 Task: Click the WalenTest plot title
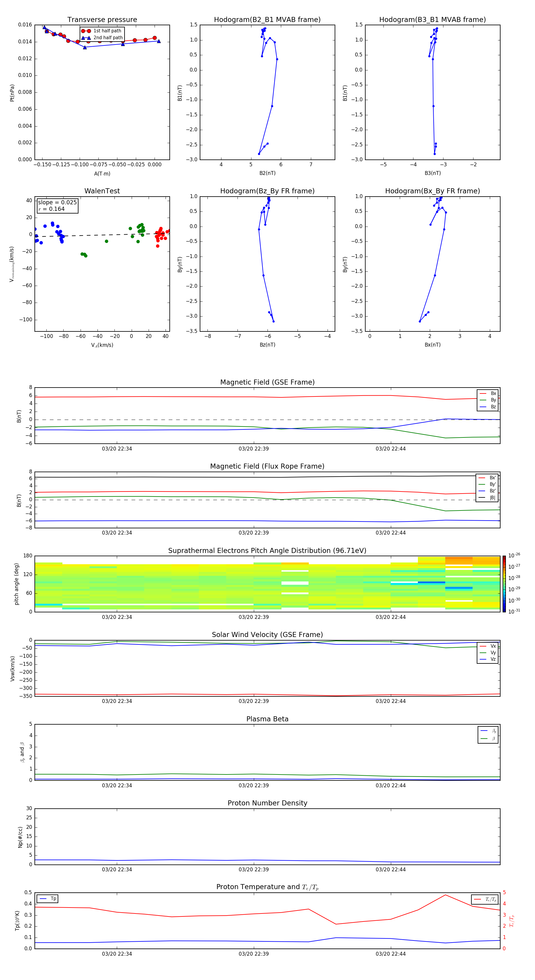coord(102,191)
